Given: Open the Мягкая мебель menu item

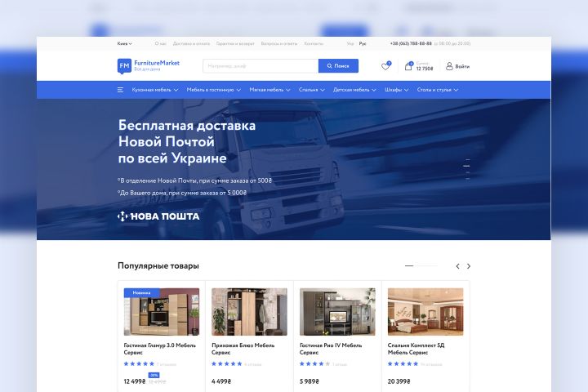Looking at the screenshot, I should coord(269,90).
